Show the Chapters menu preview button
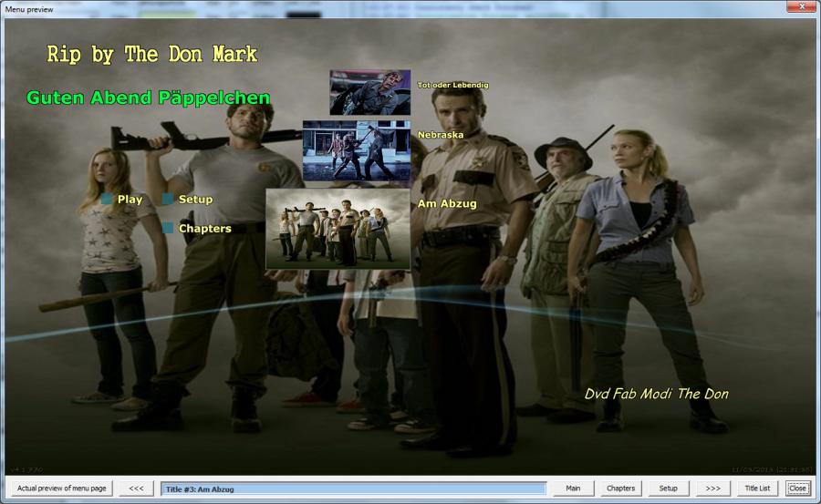Viewport: 821px width, 504px height. pos(620,489)
